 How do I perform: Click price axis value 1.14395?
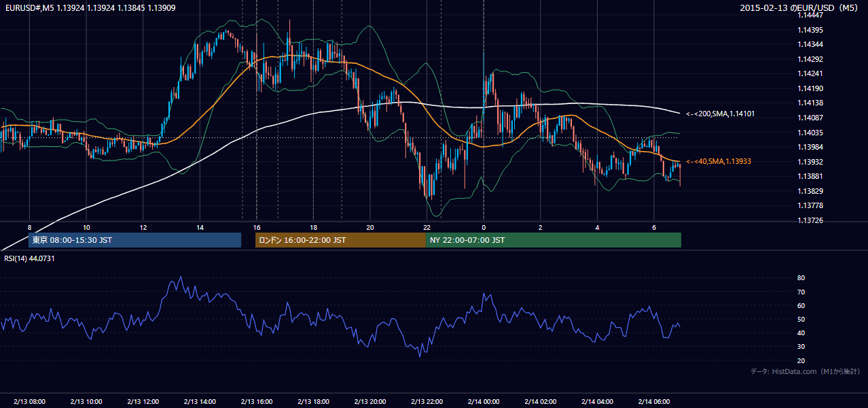tap(812, 30)
